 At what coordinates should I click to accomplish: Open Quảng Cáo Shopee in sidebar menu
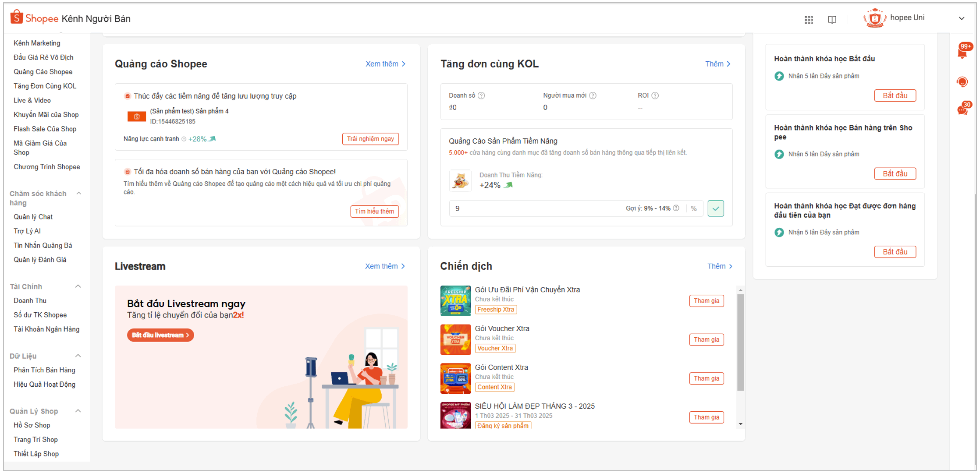pyautogui.click(x=43, y=72)
